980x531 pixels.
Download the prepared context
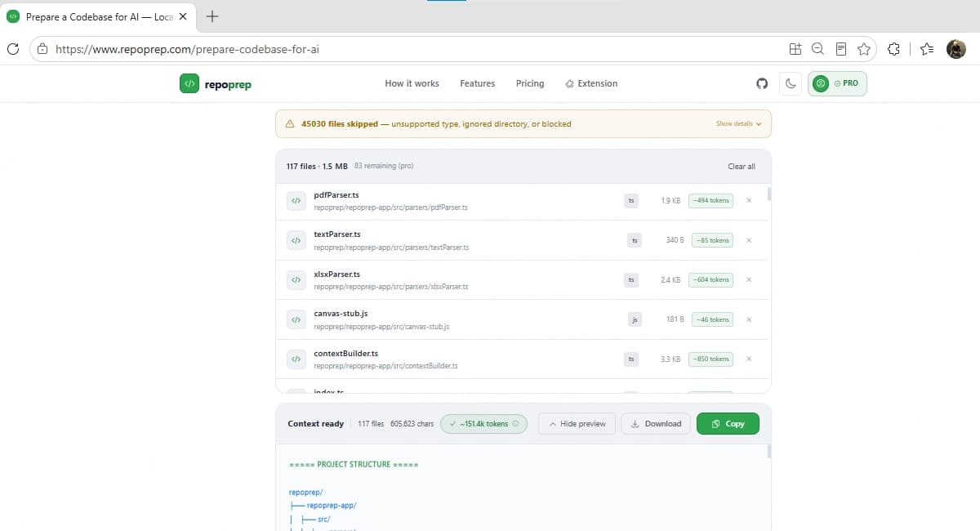tap(657, 424)
